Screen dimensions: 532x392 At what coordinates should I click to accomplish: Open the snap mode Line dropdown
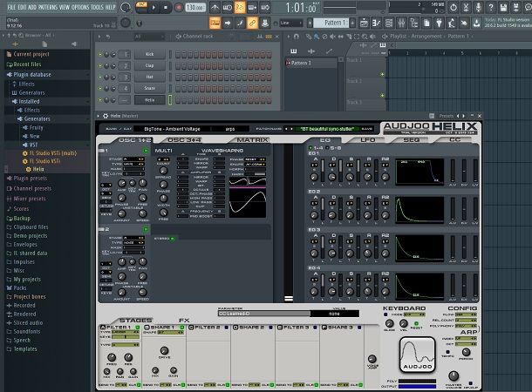pyautogui.click(x=290, y=23)
